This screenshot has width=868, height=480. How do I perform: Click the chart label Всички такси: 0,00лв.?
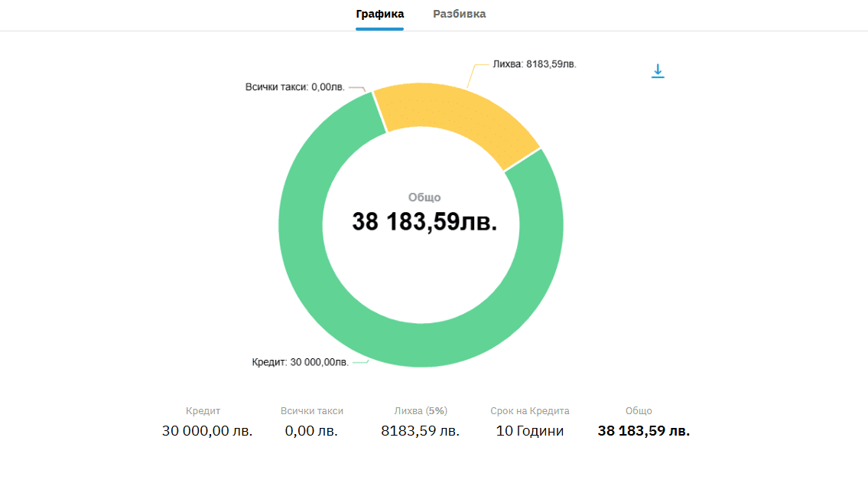coord(294,87)
